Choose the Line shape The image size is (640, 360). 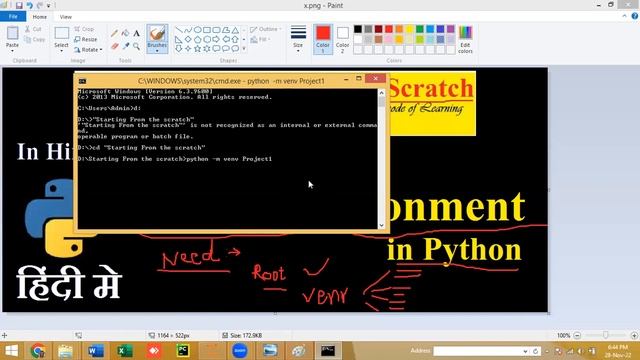[179, 30]
